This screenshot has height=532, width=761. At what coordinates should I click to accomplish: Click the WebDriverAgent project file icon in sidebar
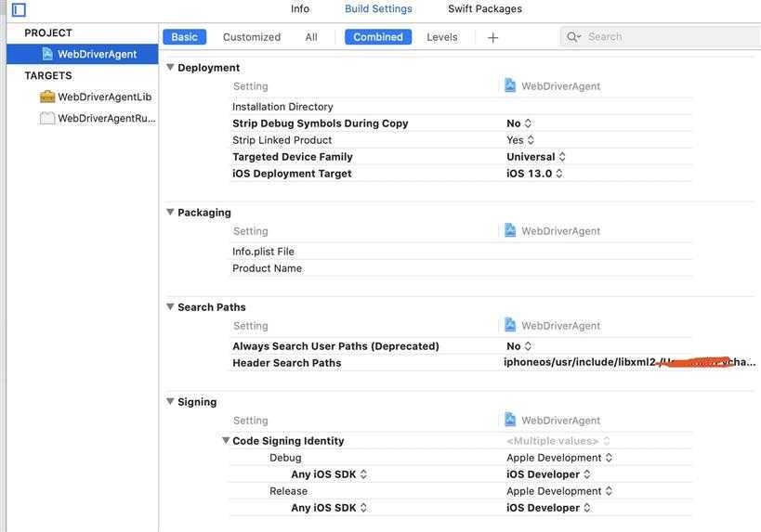tap(47, 54)
